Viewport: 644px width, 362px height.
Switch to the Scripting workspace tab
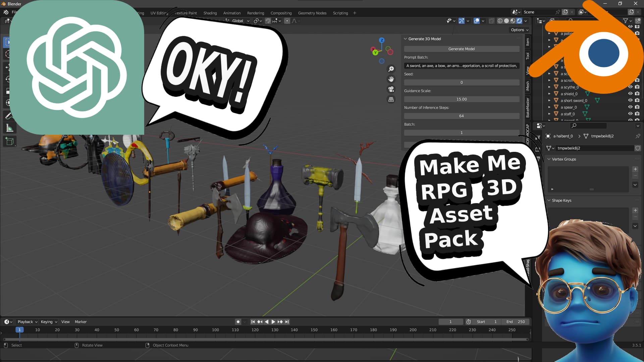click(340, 13)
